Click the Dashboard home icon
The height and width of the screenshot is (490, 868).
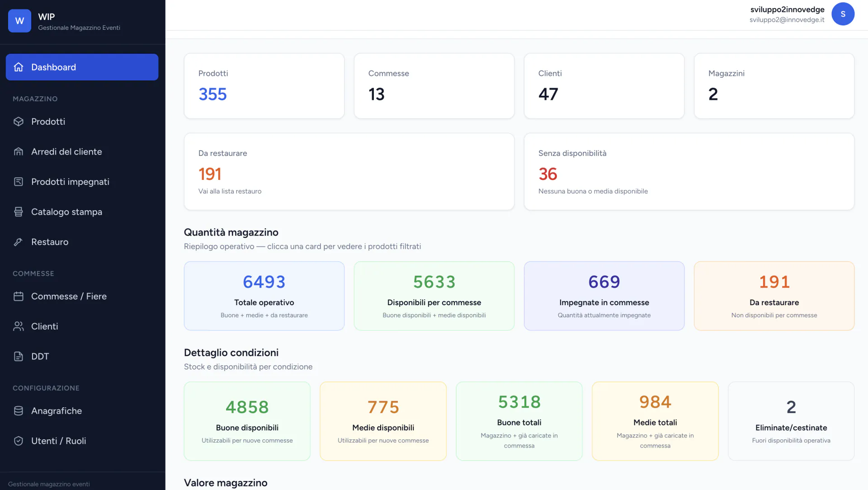[x=19, y=67]
